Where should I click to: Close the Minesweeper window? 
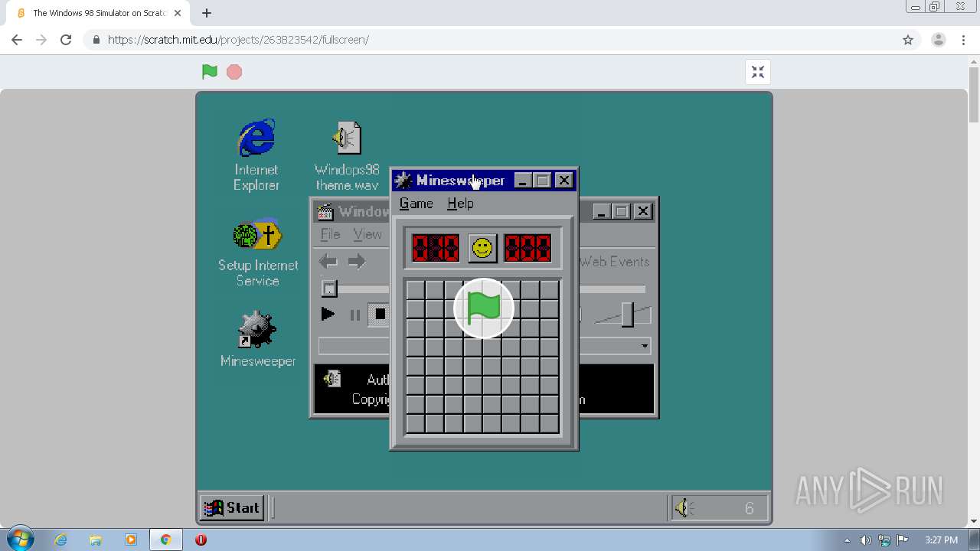(x=564, y=181)
